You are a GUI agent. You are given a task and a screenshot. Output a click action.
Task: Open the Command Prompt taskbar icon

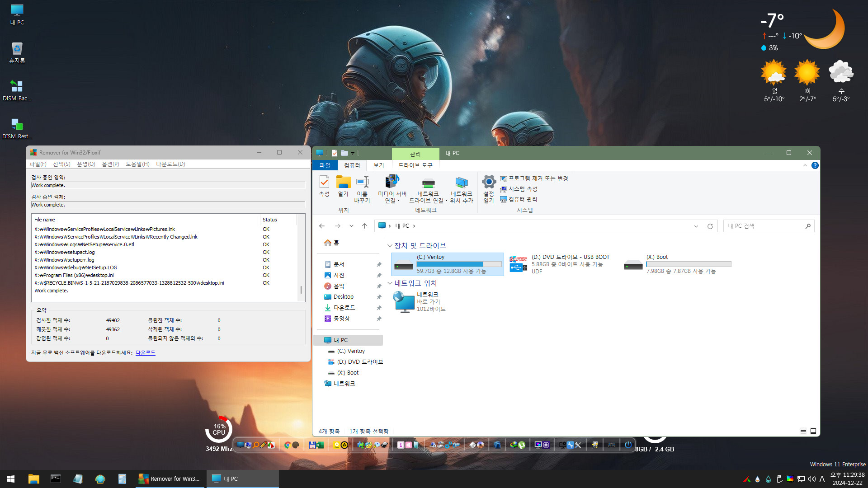point(56,479)
